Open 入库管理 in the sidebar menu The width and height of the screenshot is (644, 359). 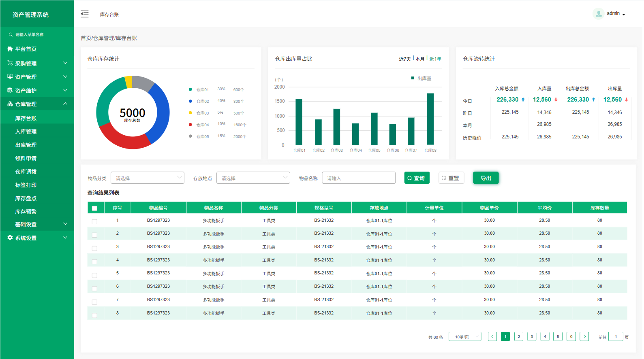[26, 132]
